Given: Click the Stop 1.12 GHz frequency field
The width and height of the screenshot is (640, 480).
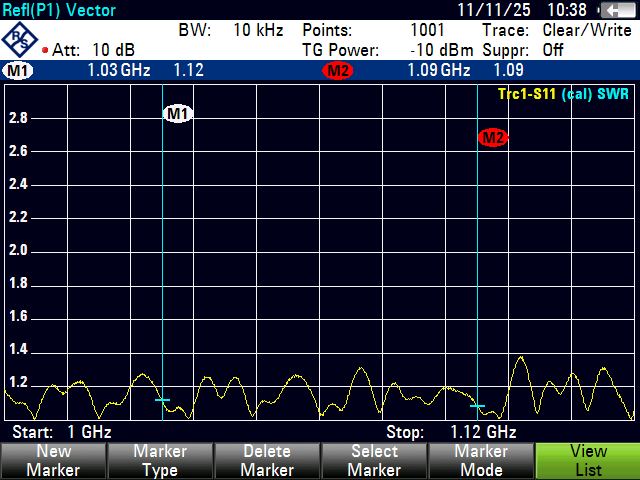Looking at the screenshot, I should [x=451, y=432].
